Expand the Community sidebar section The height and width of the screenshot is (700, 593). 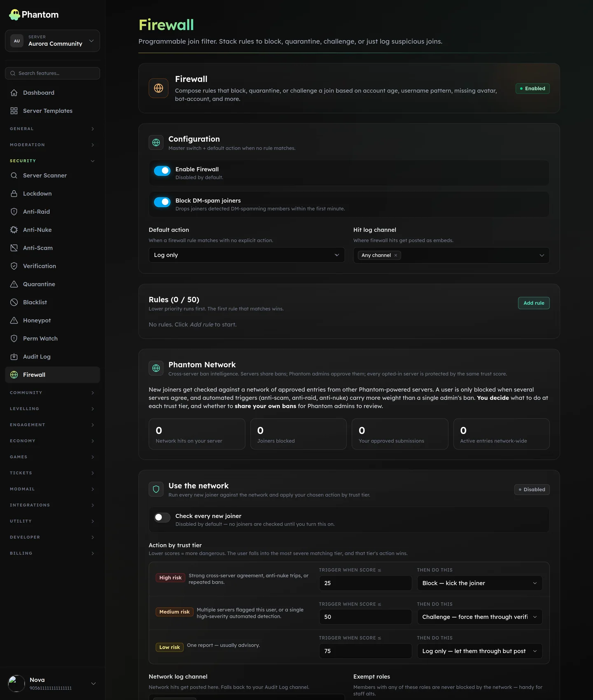52,393
